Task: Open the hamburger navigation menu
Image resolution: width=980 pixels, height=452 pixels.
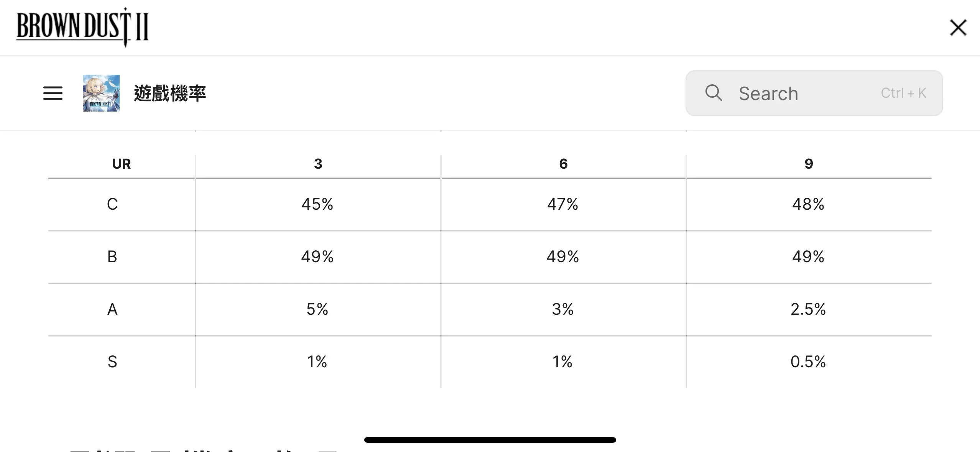Action: (53, 93)
